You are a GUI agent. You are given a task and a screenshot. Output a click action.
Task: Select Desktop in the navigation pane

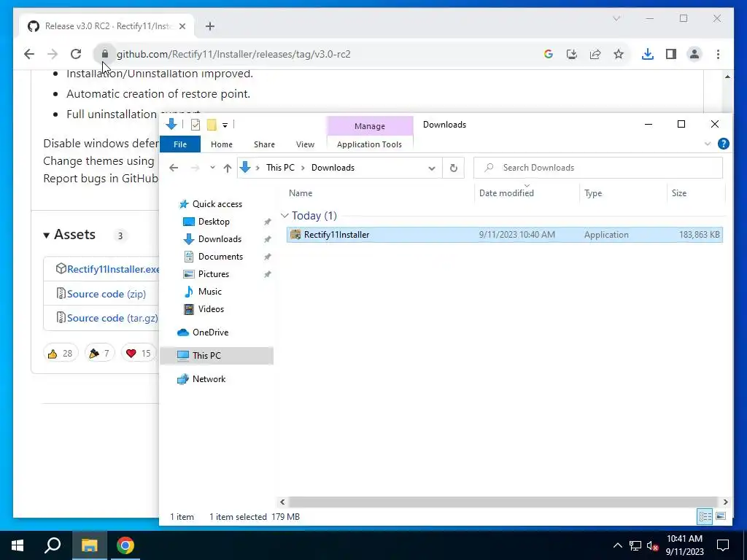214,222
